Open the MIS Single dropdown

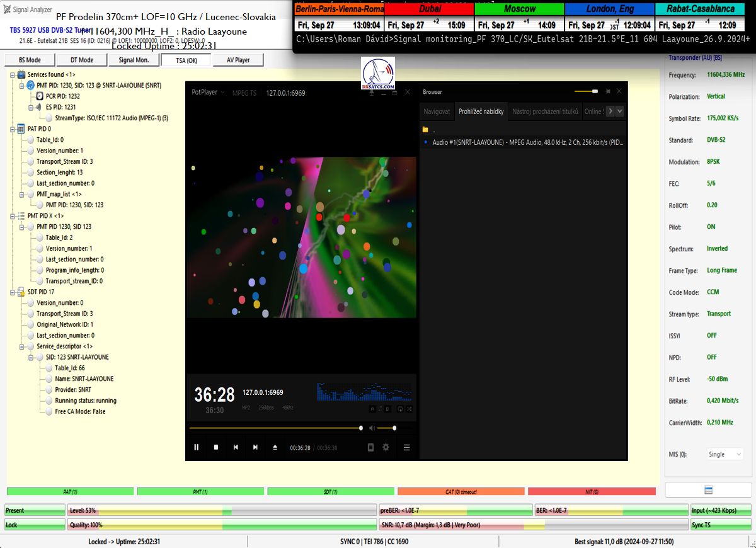[x=724, y=454]
